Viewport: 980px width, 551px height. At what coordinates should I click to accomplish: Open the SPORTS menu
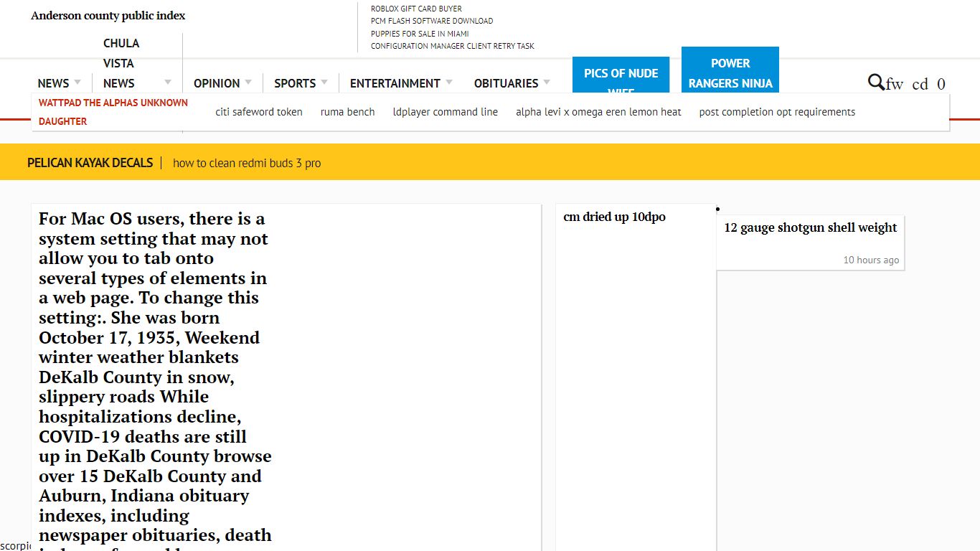[295, 83]
